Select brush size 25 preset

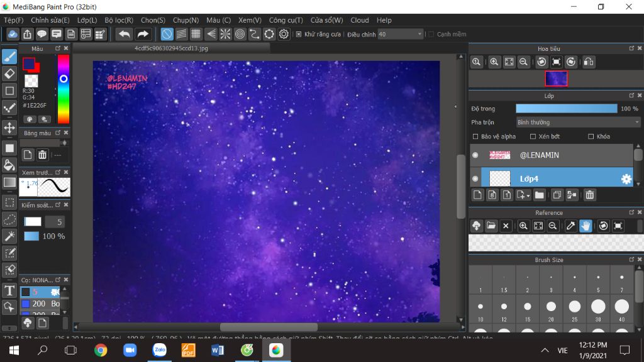[575, 310]
